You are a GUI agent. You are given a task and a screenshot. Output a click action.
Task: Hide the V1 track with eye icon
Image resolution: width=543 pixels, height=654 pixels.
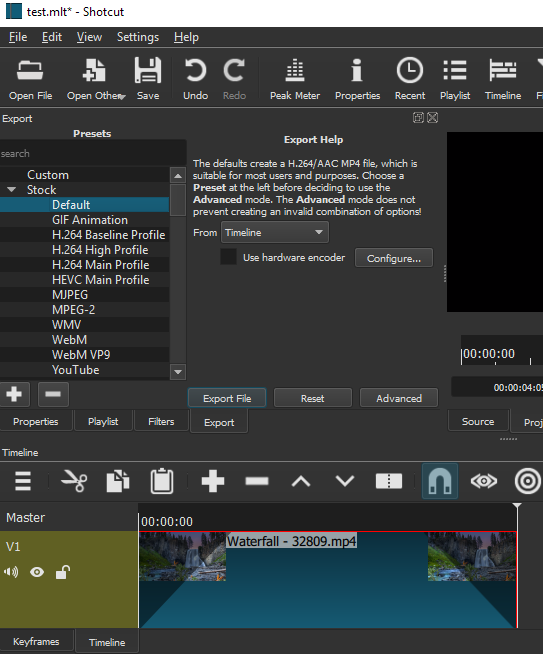click(x=37, y=572)
